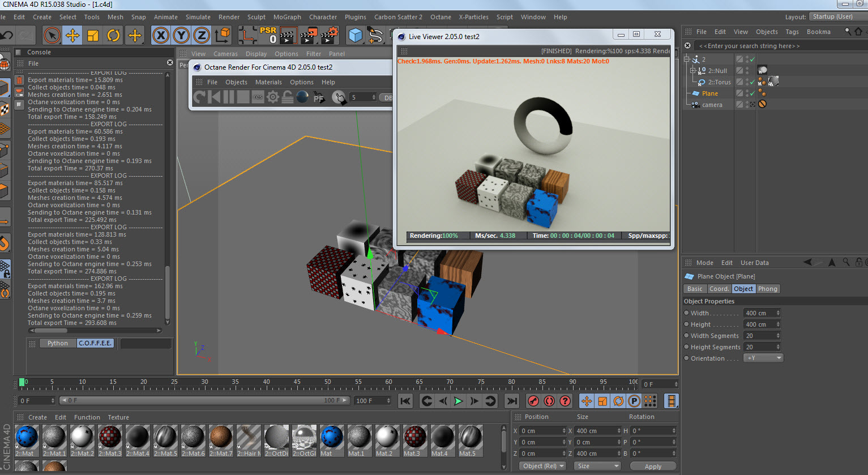This screenshot has height=475, width=868.
Task: Render the active view clapperboard icon
Action: click(288, 36)
